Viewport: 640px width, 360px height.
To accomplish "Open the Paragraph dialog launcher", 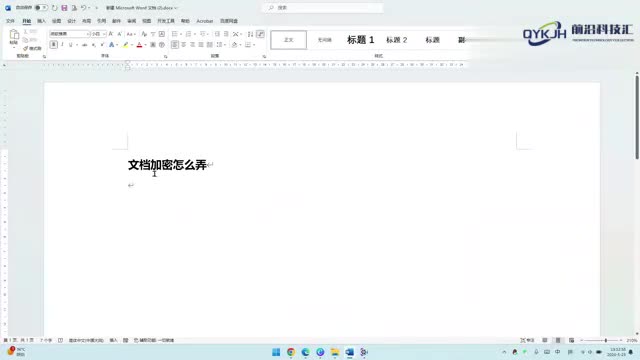I will (x=264, y=56).
